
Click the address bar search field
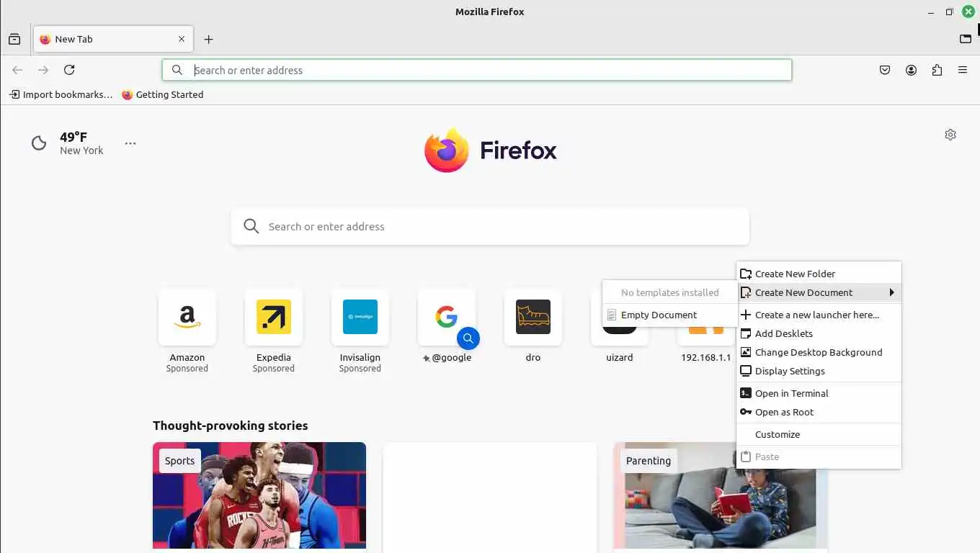click(x=477, y=70)
